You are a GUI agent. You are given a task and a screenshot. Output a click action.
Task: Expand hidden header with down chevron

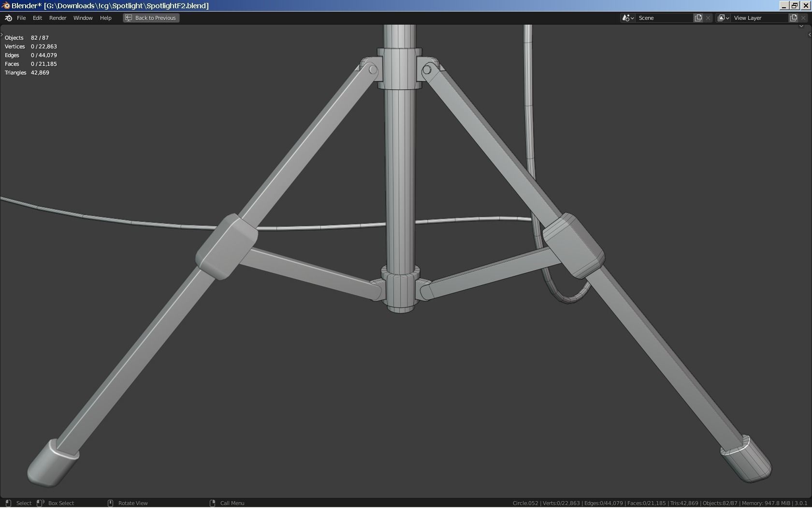point(801,26)
